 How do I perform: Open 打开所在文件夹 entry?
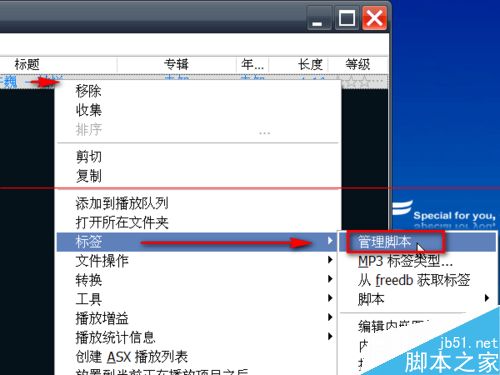199,223
